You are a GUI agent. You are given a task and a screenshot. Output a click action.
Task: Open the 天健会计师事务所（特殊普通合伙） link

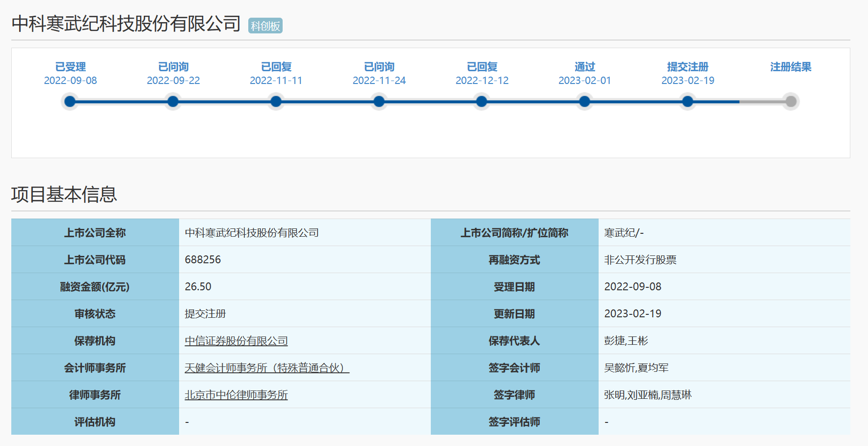[267, 368]
